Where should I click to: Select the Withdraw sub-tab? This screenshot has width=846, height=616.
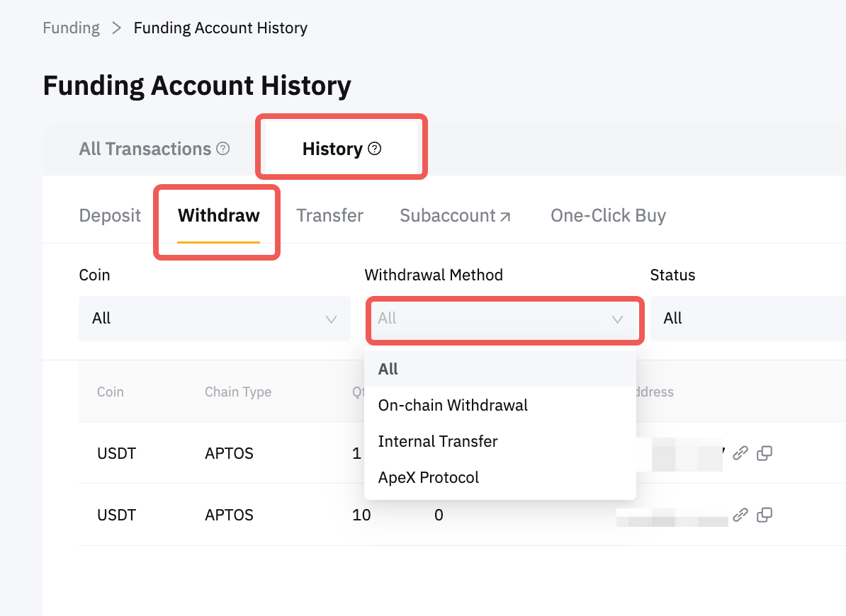coord(218,215)
